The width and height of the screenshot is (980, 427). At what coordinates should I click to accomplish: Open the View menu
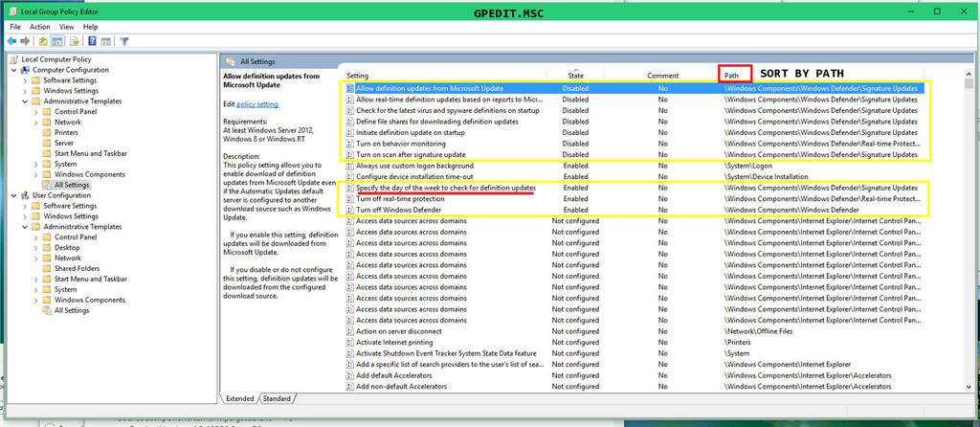click(x=67, y=27)
